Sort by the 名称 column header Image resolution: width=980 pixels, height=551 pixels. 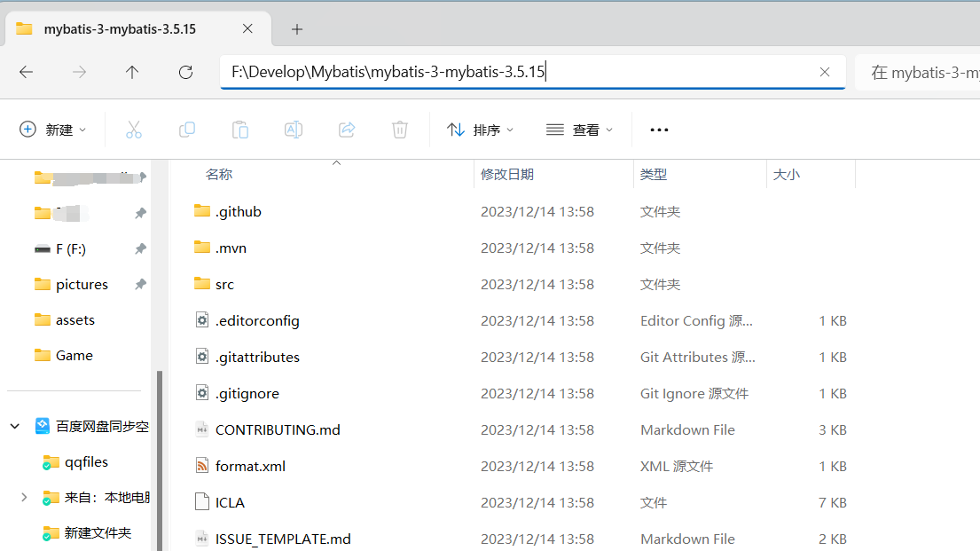(x=219, y=175)
